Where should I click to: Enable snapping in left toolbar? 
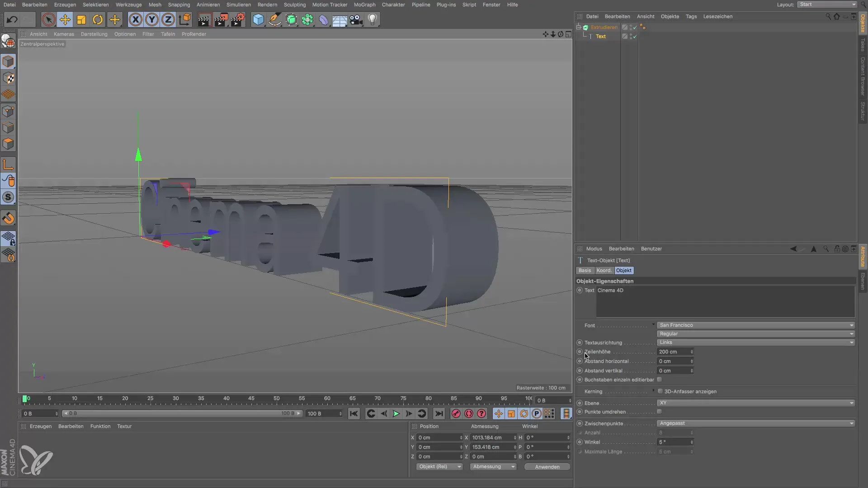(8, 218)
